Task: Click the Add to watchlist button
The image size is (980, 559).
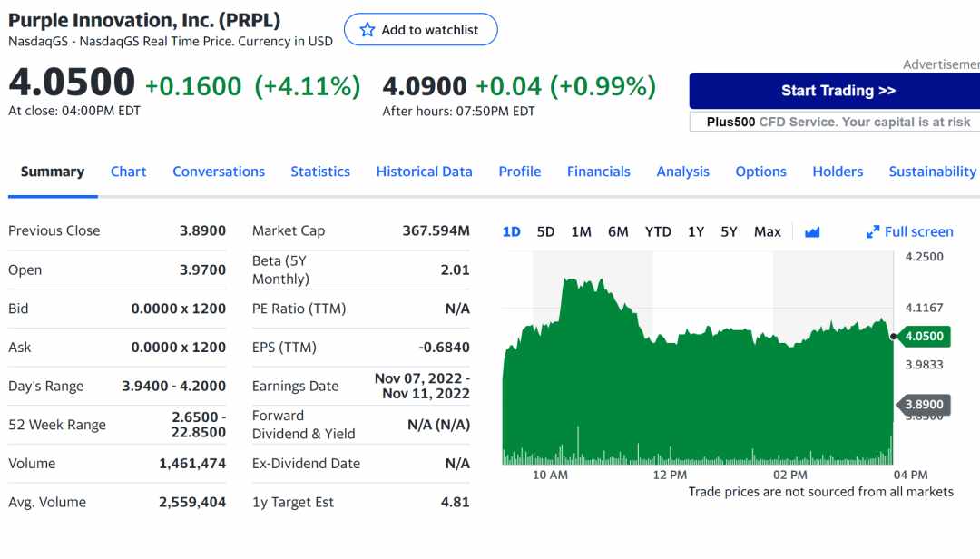Action: click(x=421, y=29)
